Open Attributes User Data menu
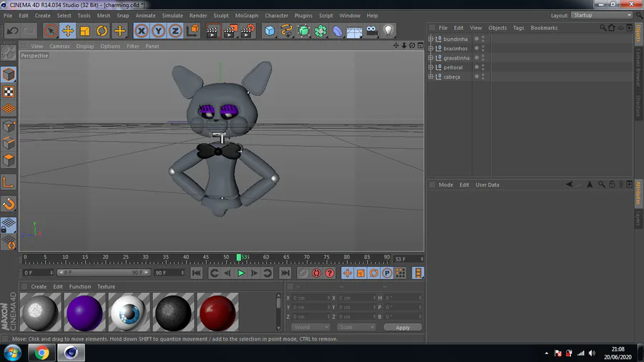Image resolution: width=644 pixels, height=362 pixels. pos(487,185)
